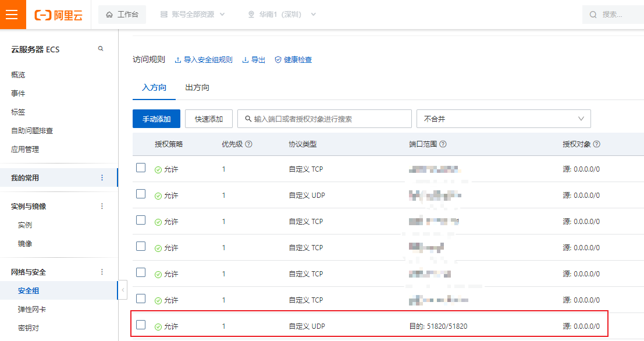
Task: Click the 手动添加 button
Action: point(156,119)
